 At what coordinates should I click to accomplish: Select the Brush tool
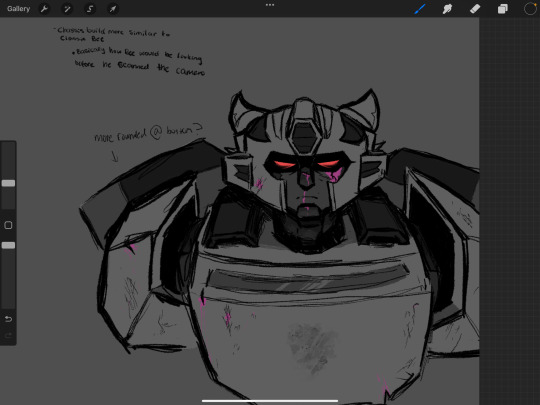click(420, 9)
